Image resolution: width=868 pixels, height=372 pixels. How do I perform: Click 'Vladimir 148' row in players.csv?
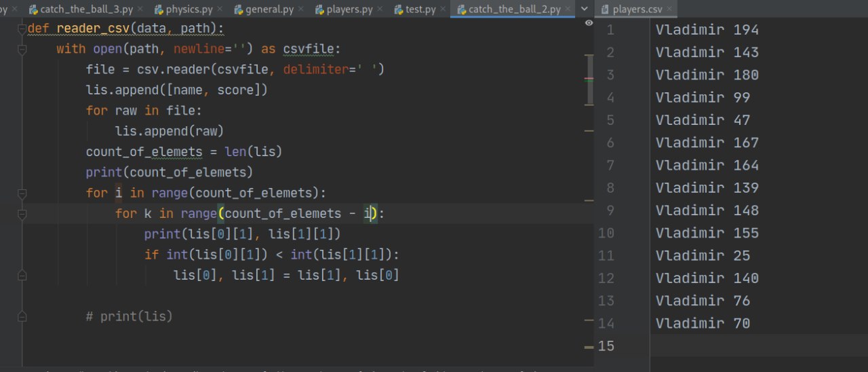coord(707,210)
